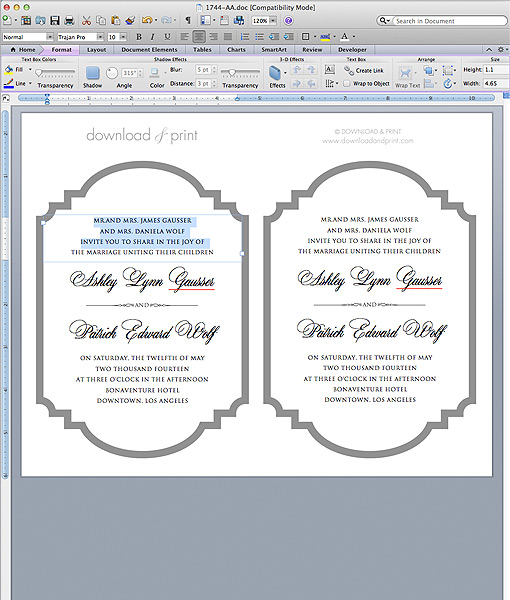The width and height of the screenshot is (510, 600).
Task: Open the 3-D Effects icon
Action: pyautogui.click(x=275, y=73)
